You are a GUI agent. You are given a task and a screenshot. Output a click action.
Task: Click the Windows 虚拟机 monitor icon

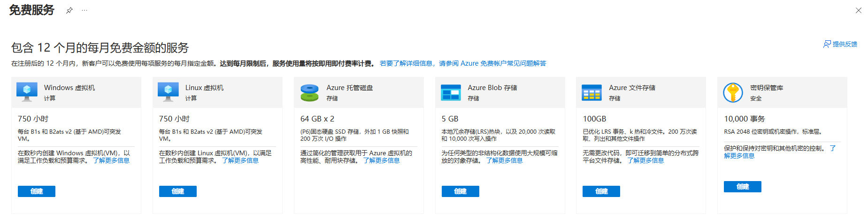(27, 92)
